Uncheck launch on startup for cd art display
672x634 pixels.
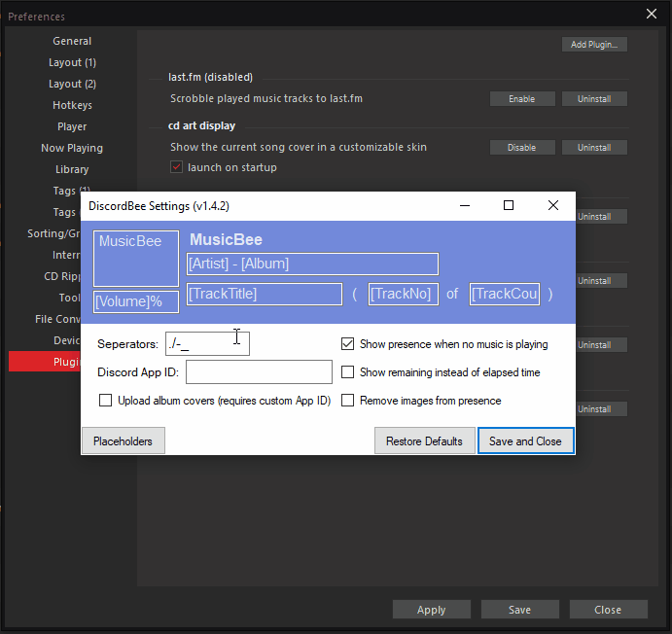pos(176,167)
